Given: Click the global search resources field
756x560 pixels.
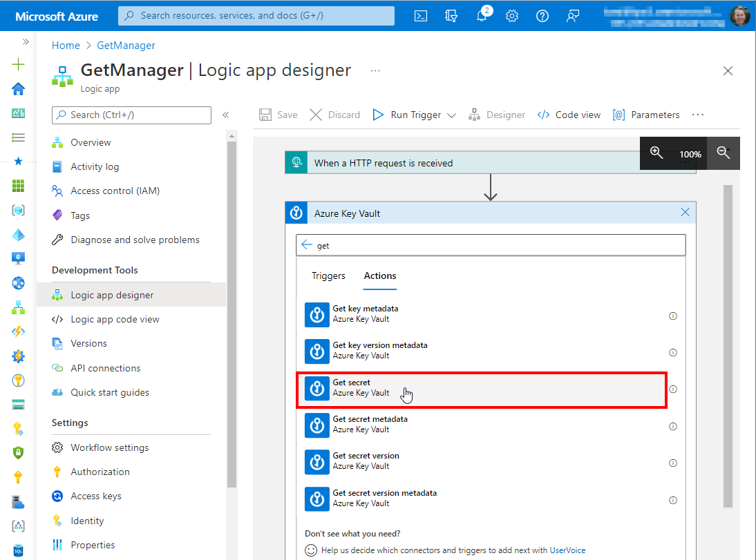Looking at the screenshot, I should click(x=256, y=15).
